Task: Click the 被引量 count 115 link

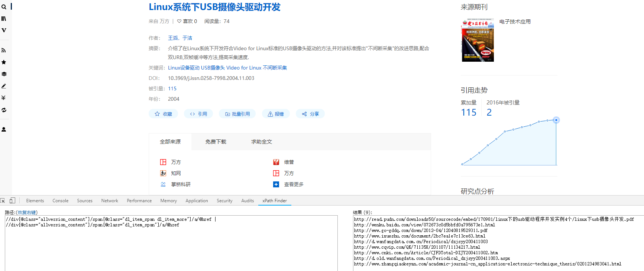Action: click(172, 88)
